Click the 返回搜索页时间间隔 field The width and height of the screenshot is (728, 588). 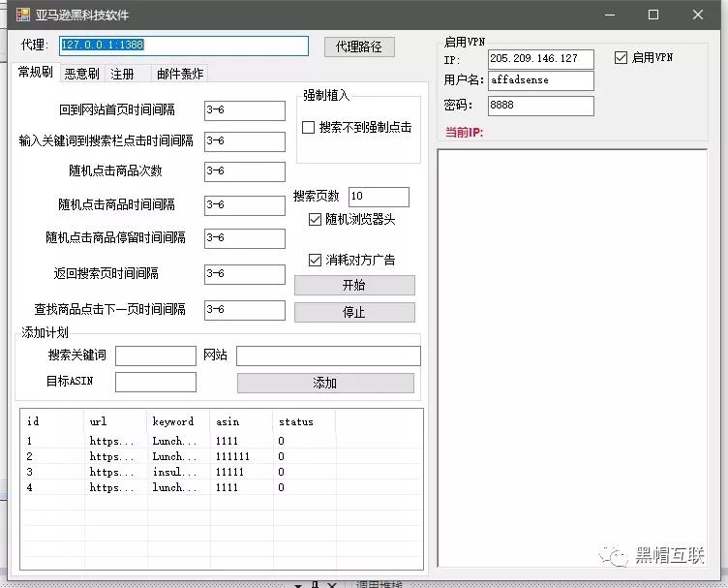245,274
